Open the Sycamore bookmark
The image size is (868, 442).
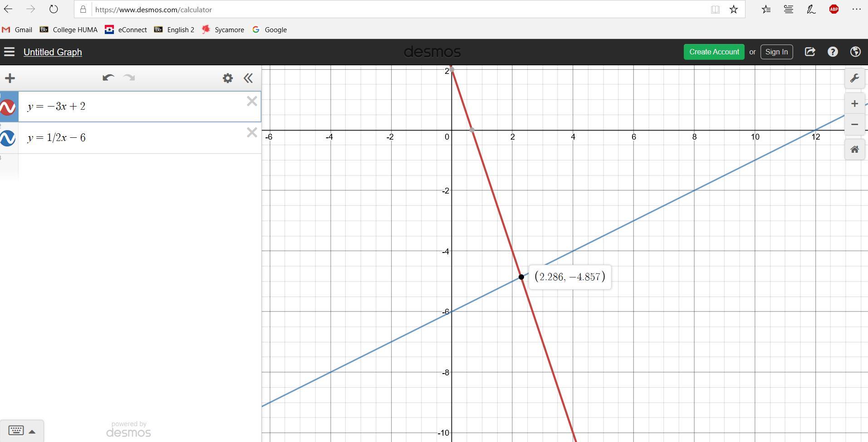coord(223,30)
